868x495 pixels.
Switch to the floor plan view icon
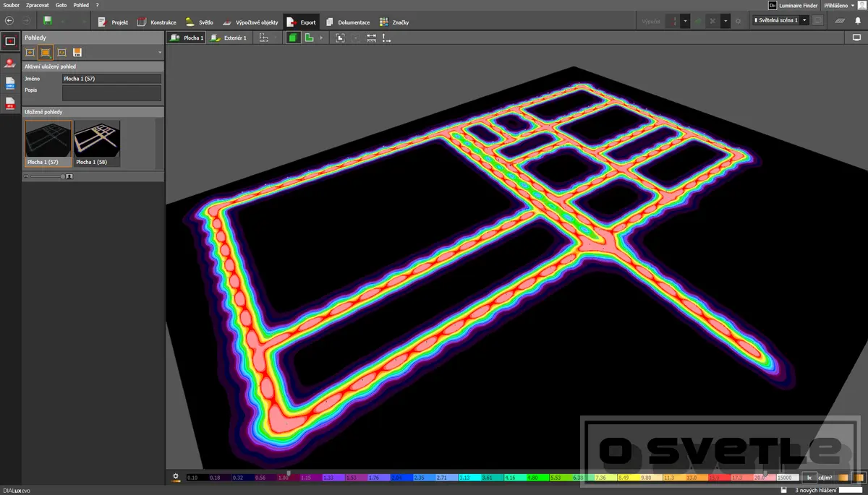310,38
